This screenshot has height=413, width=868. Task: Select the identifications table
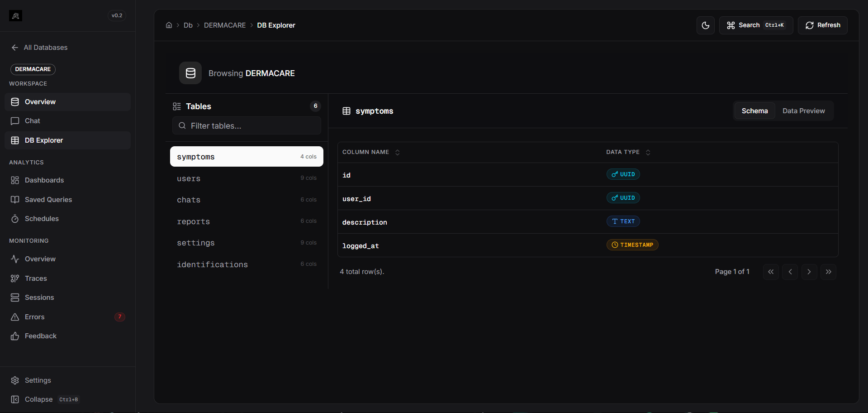[247, 264]
